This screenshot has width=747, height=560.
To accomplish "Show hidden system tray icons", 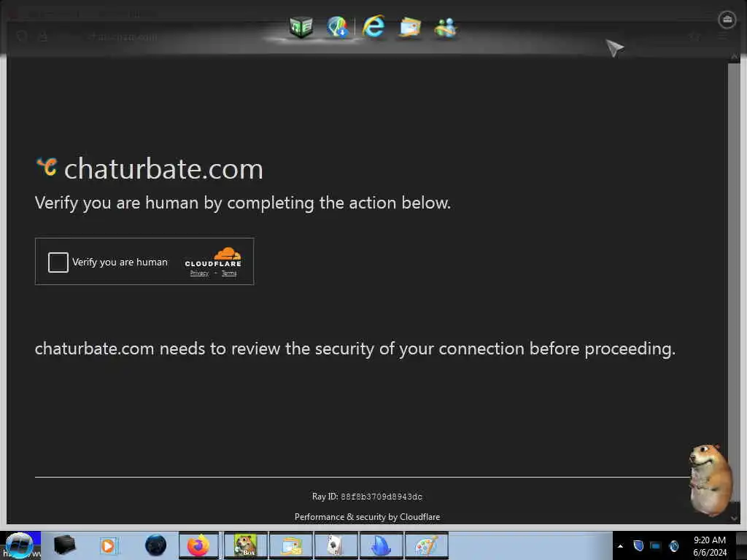I will (620, 546).
